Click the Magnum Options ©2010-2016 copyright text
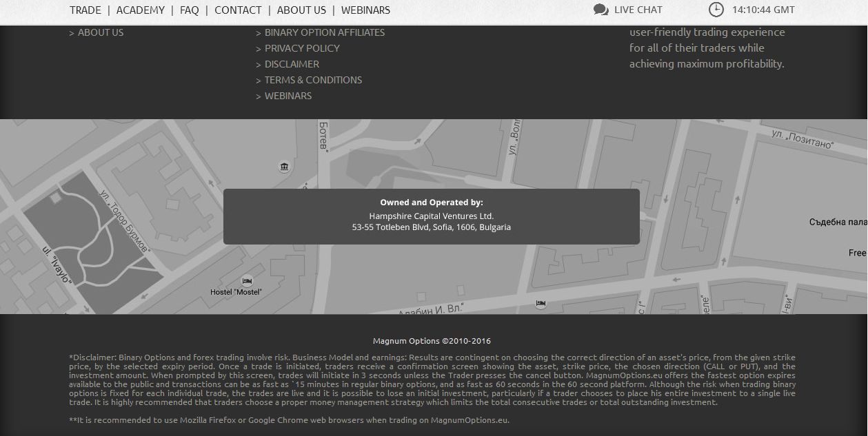The height and width of the screenshot is (436, 868). pyautogui.click(x=432, y=341)
